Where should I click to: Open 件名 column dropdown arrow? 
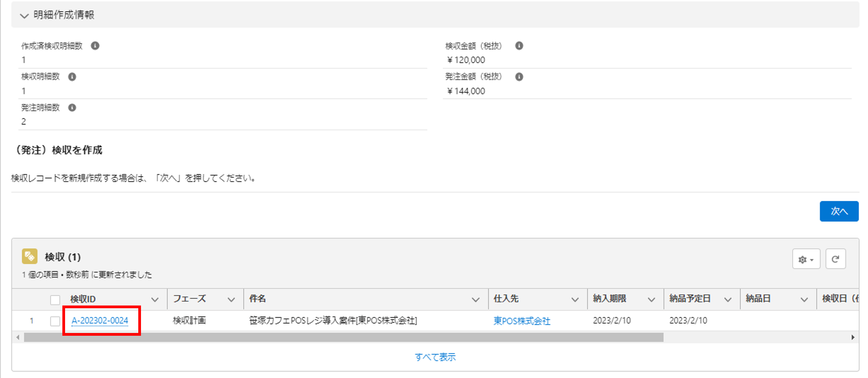476,299
